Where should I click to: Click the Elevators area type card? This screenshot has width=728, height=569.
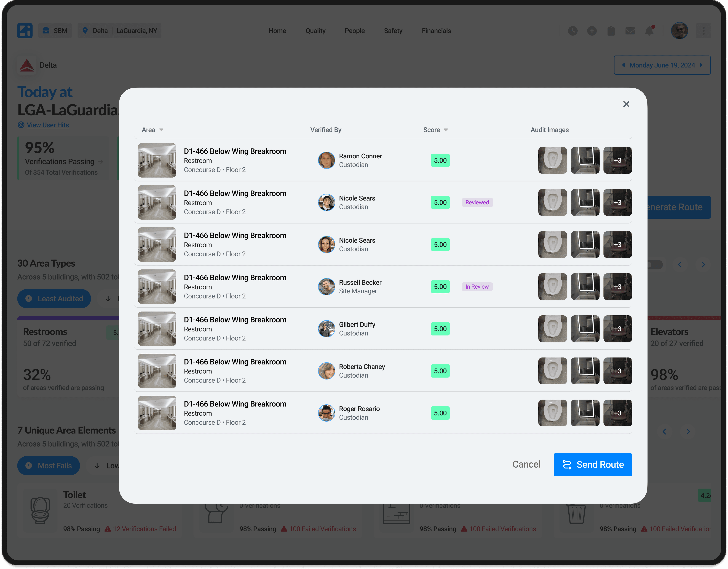(684, 356)
